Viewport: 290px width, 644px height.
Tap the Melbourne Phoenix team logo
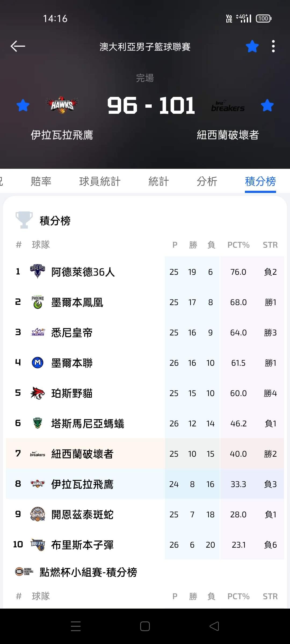tap(38, 302)
